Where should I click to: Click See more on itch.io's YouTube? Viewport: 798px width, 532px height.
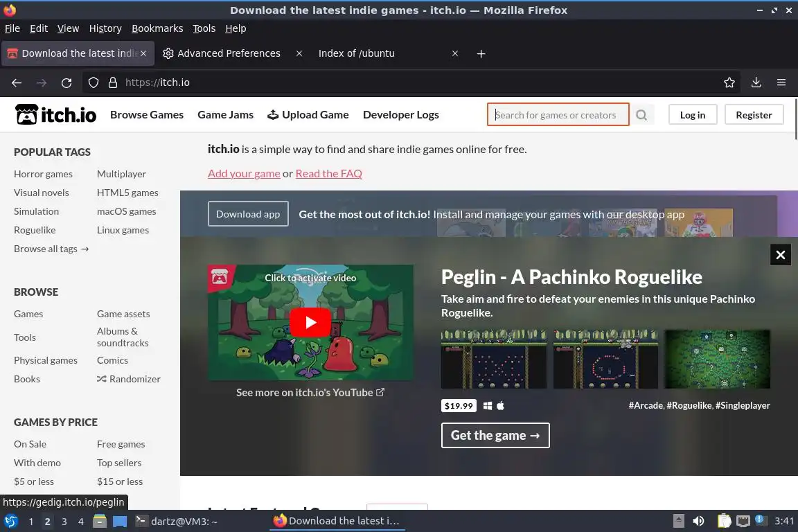310,393
